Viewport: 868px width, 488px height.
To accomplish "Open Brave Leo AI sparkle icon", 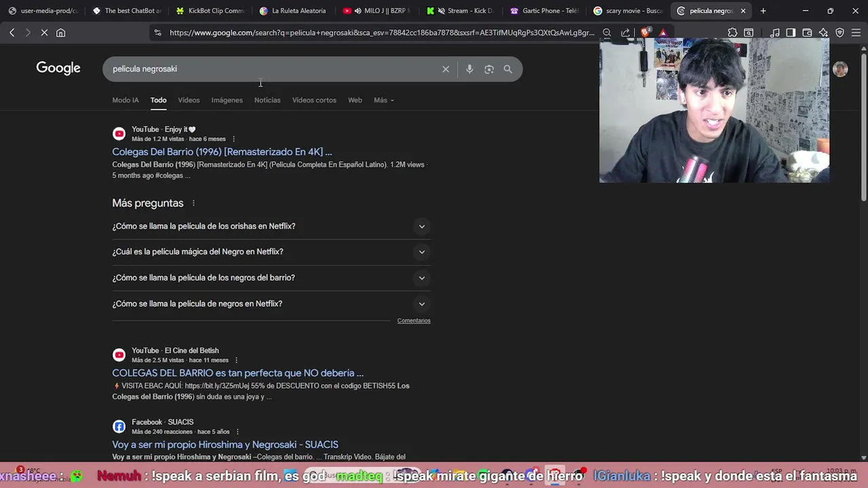I will tap(823, 33).
